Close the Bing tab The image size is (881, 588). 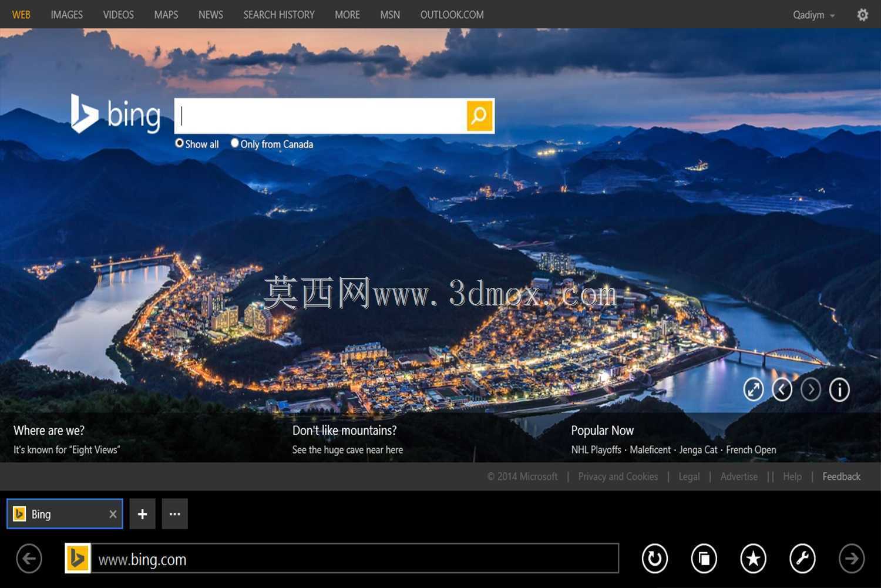point(113,515)
